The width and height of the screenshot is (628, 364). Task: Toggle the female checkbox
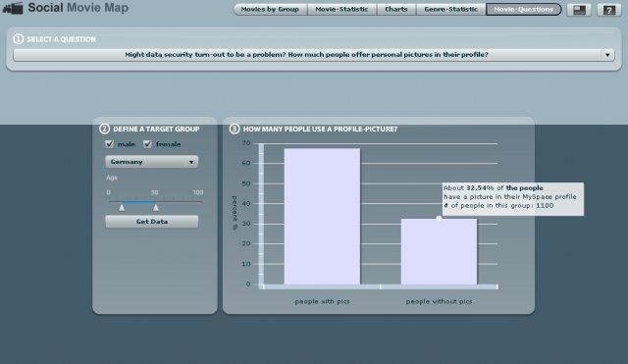[147, 144]
